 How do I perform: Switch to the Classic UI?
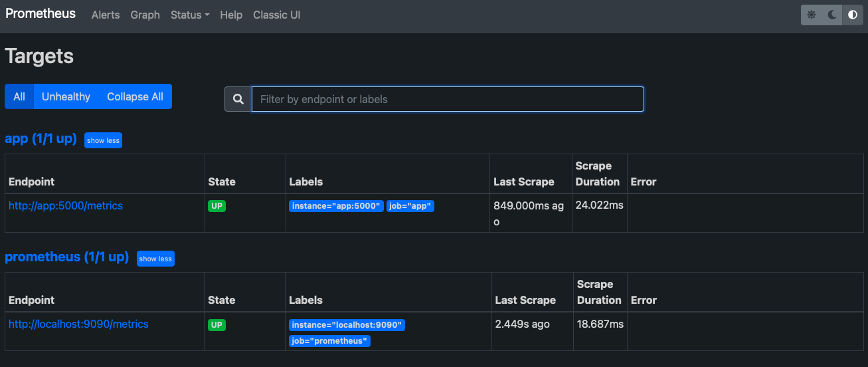276,15
